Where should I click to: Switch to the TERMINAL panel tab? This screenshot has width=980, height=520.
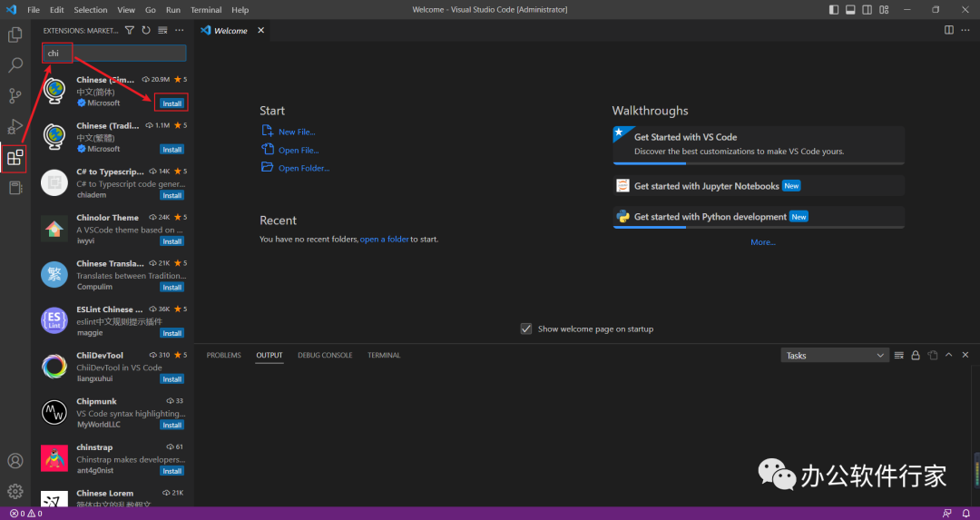pyautogui.click(x=384, y=355)
